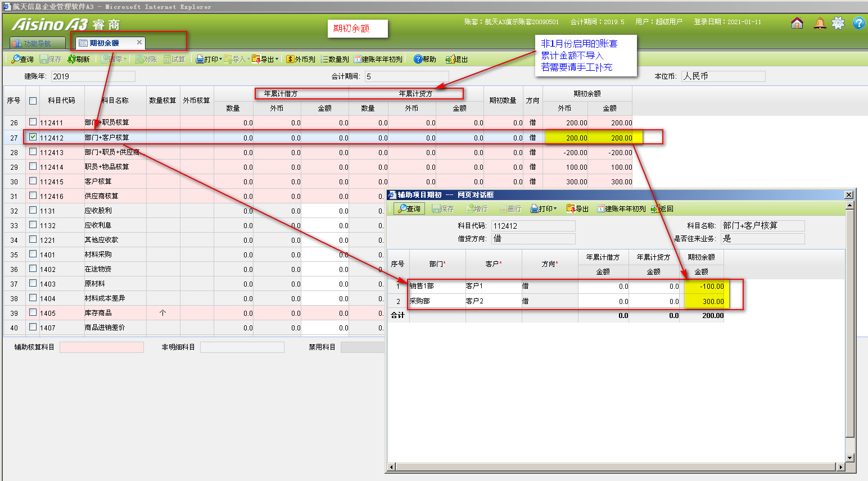
Task: Uncheck the checkbox for row 112412
Action: pyautogui.click(x=33, y=137)
